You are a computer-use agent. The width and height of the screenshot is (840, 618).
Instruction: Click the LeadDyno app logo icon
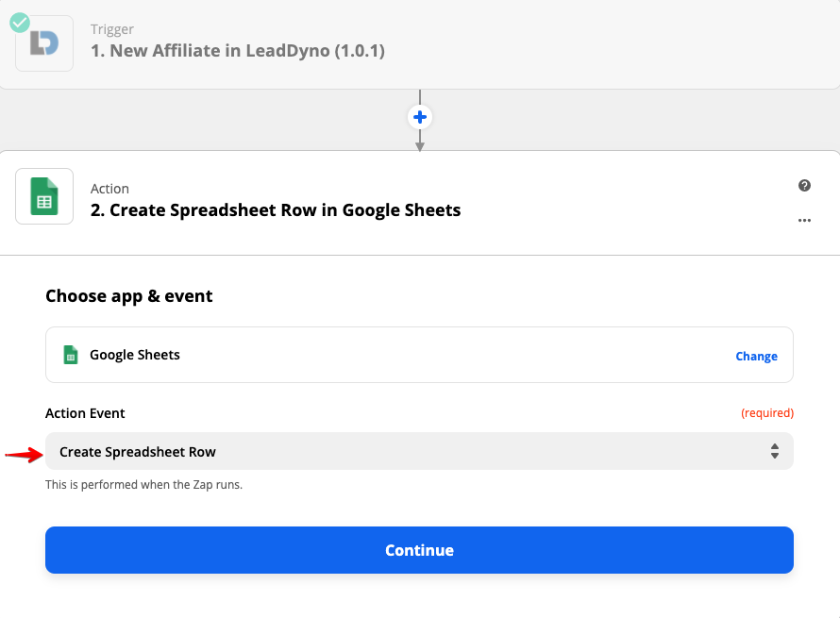pyautogui.click(x=44, y=43)
